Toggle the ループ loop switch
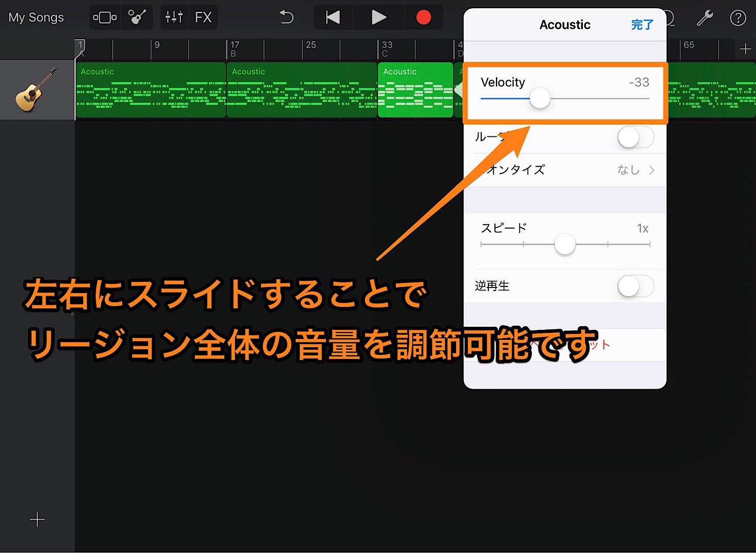The width and height of the screenshot is (756, 553). pyautogui.click(x=635, y=137)
